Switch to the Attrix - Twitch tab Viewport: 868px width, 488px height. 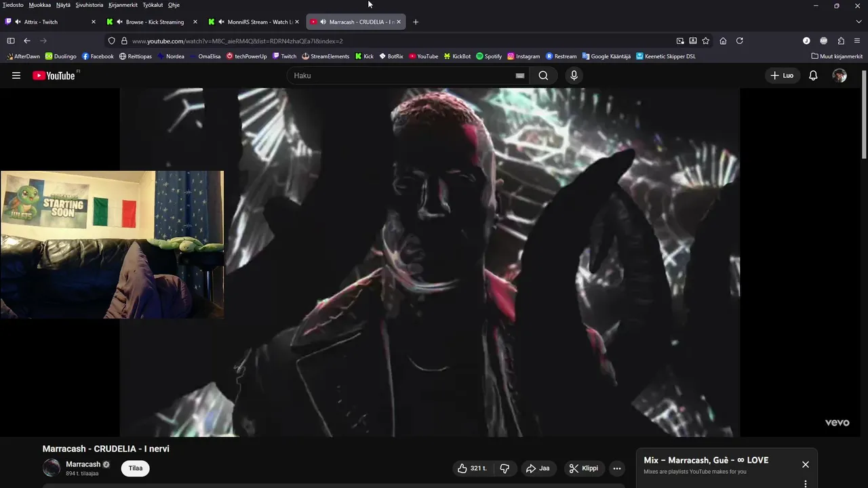(x=51, y=22)
